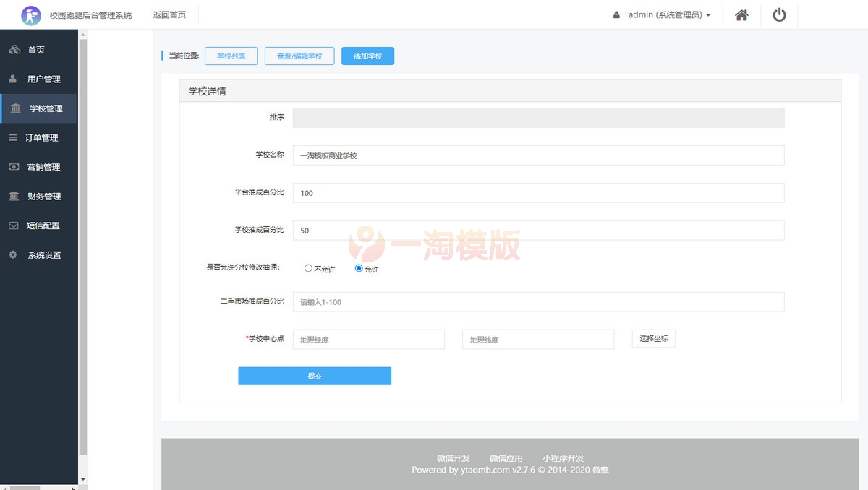Click the 添加学校 button
Viewport: 868px width, 490px height.
coord(367,56)
